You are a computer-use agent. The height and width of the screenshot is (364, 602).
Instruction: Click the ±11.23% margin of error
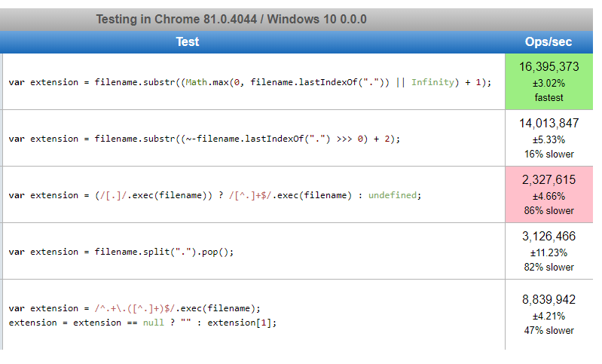549,252
